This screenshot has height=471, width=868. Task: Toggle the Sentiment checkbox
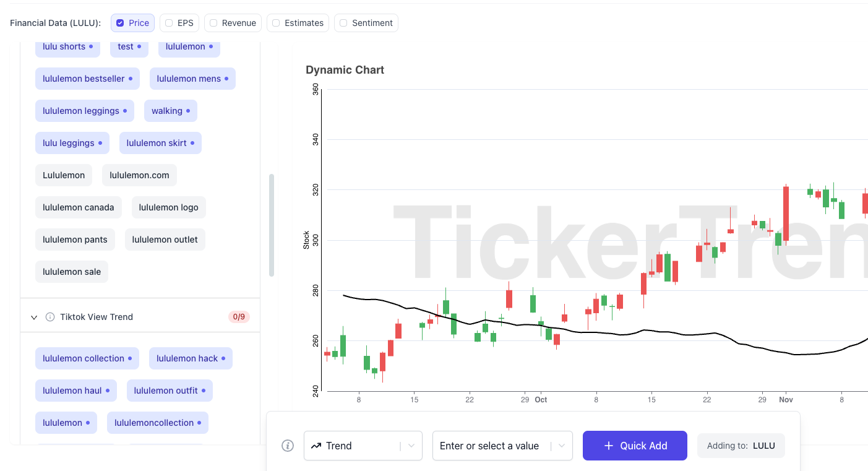pos(343,23)
